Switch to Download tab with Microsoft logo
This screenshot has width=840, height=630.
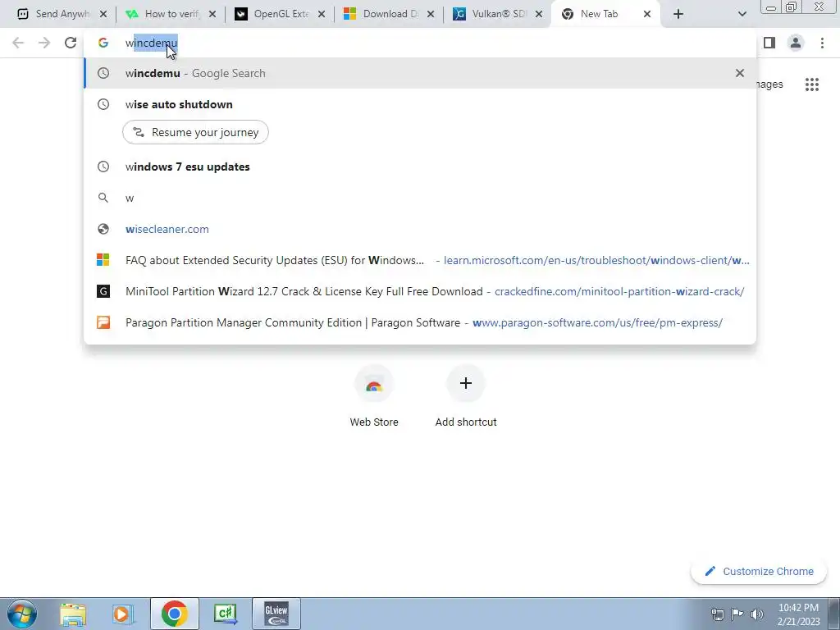[387, 14]
